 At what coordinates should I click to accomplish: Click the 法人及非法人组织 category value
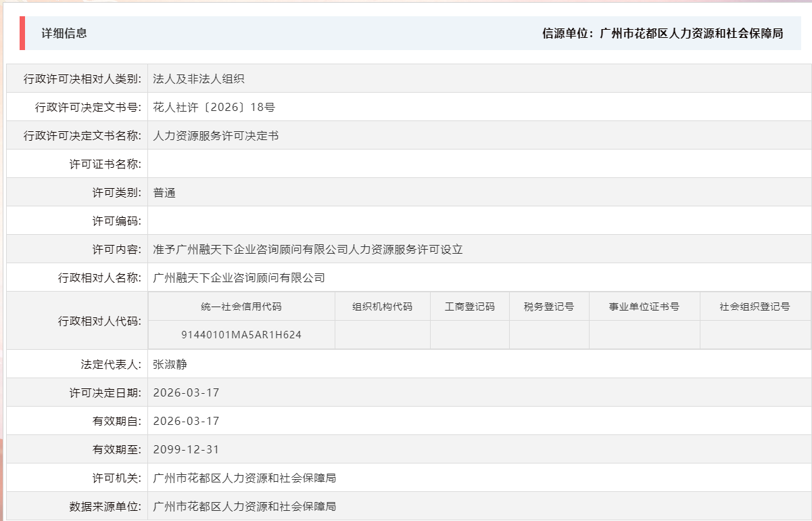199,78
